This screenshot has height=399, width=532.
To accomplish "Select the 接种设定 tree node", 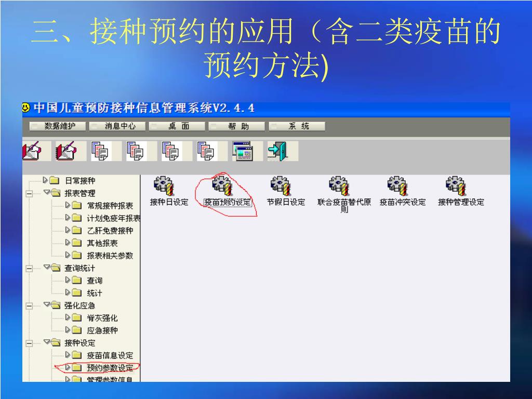I will tap(80, 343).
